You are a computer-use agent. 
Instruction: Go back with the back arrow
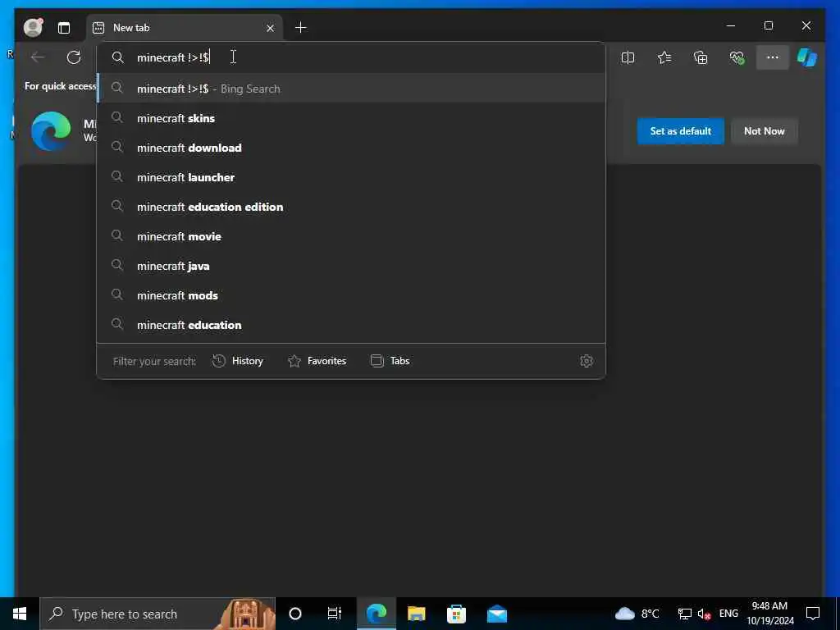tap(38, 57)
